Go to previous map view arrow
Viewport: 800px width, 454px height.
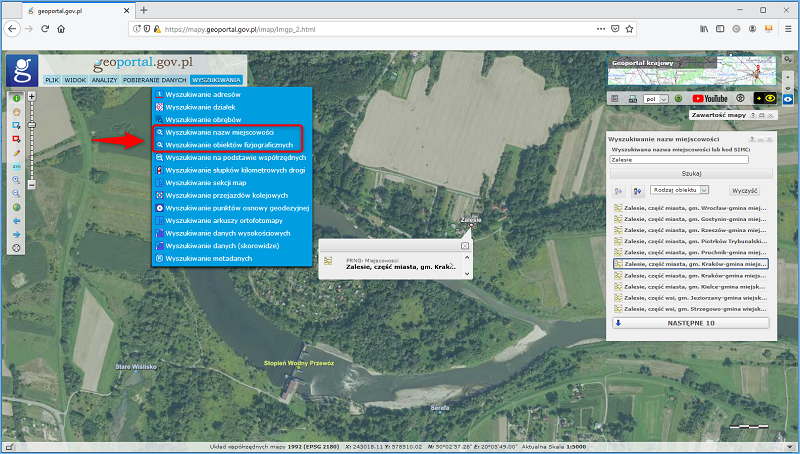16,220
